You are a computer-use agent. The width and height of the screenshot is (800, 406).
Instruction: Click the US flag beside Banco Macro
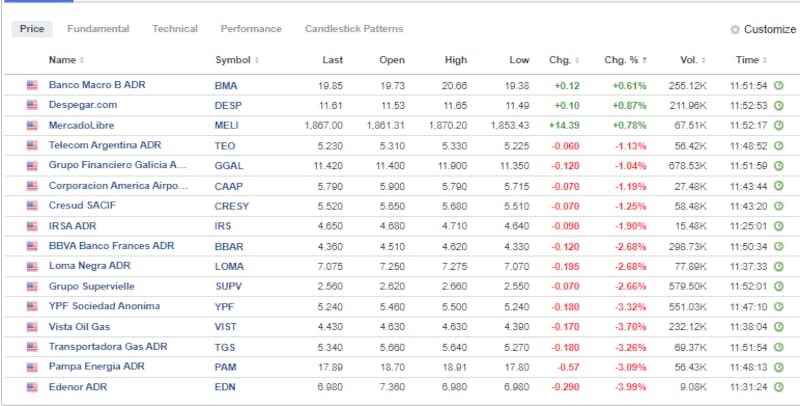(32, 85)
